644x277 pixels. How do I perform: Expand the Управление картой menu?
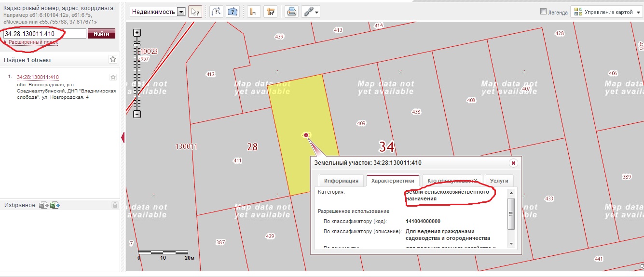tap(606, 12)
